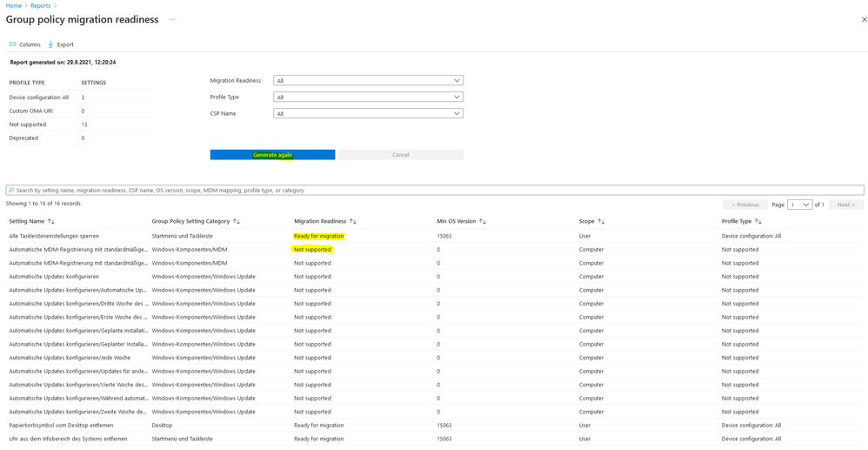Click the search magnifier icon

(11, 190)
